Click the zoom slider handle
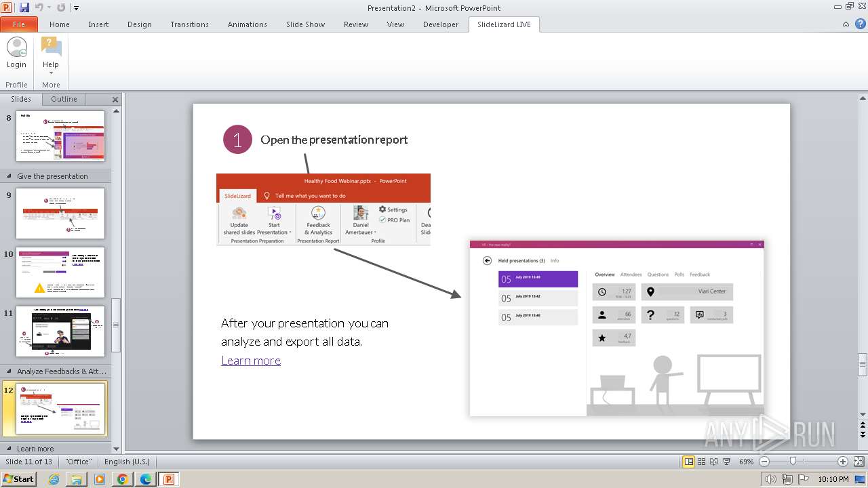Viewport: 868px width, 488px height. pos(793,462)
